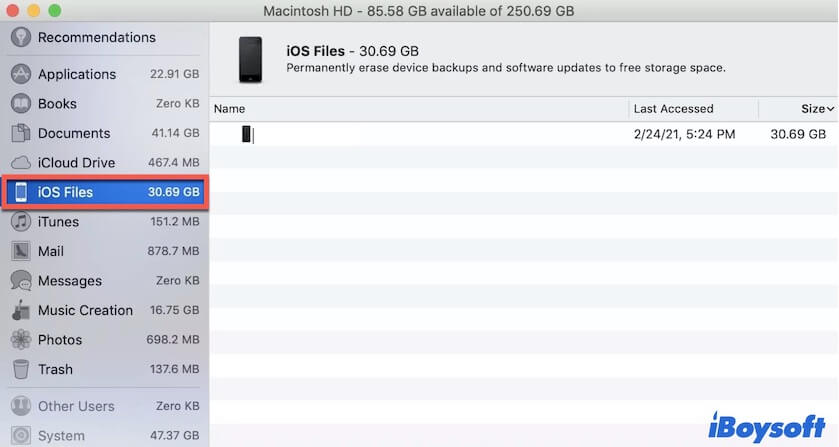Select the System category label

(61, 435)
